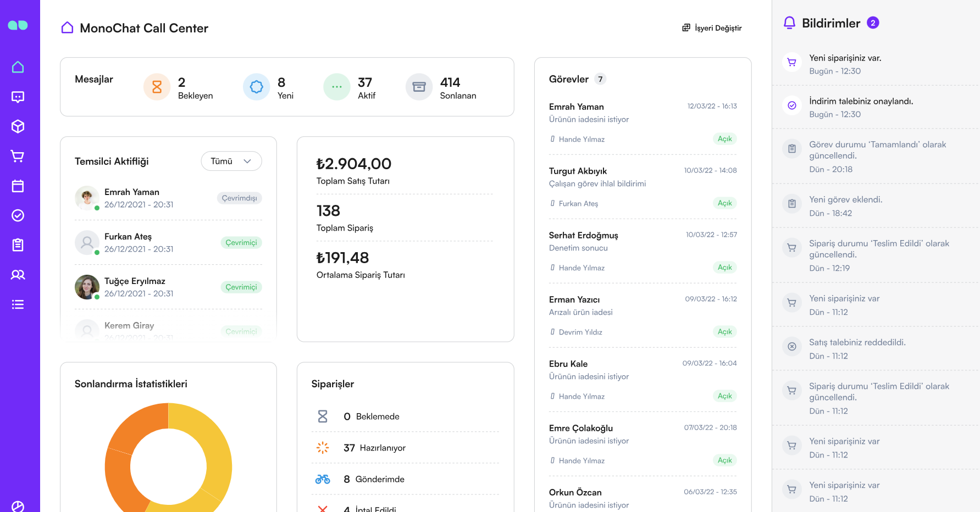Open the Calendar icon in sidebar

click(x=18, y=186)
